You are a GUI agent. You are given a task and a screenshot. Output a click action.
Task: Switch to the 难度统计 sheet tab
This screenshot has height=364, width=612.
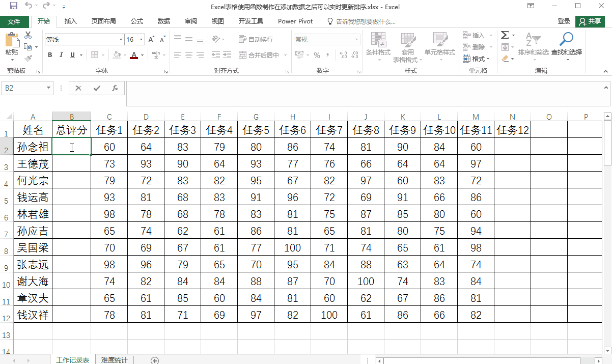[x=115, y=360]
